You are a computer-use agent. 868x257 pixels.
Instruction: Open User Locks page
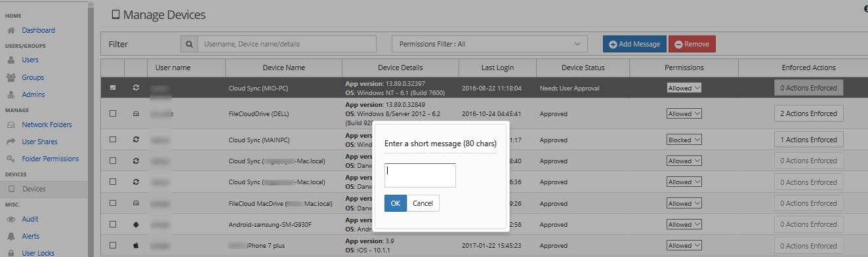point(38,253)
